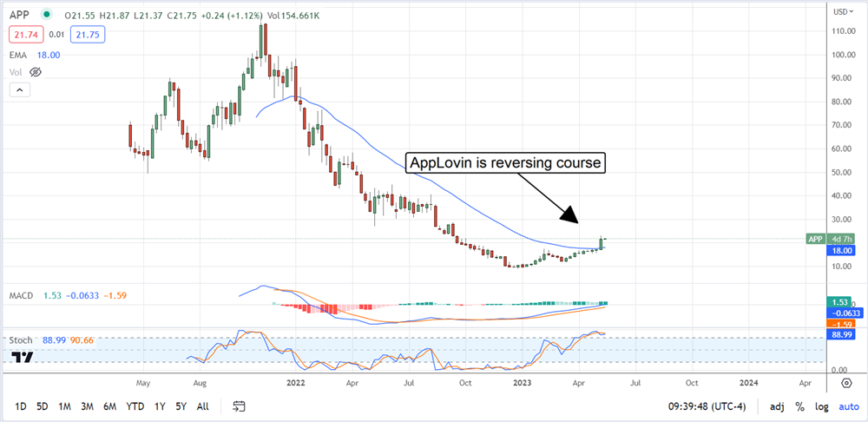Click the TradingView logo
Viewport: 868px width, 422px height.
pyautogui.click(x=23, y=357)
